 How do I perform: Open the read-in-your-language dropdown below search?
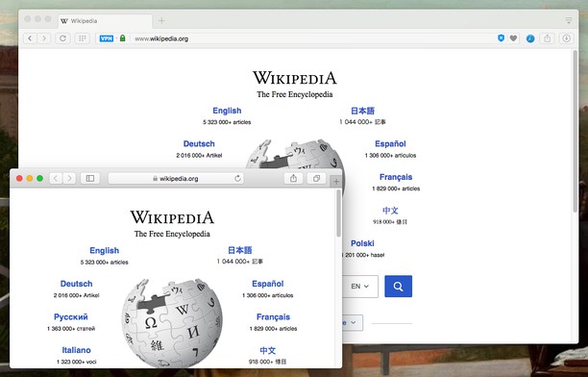(353, 323)
